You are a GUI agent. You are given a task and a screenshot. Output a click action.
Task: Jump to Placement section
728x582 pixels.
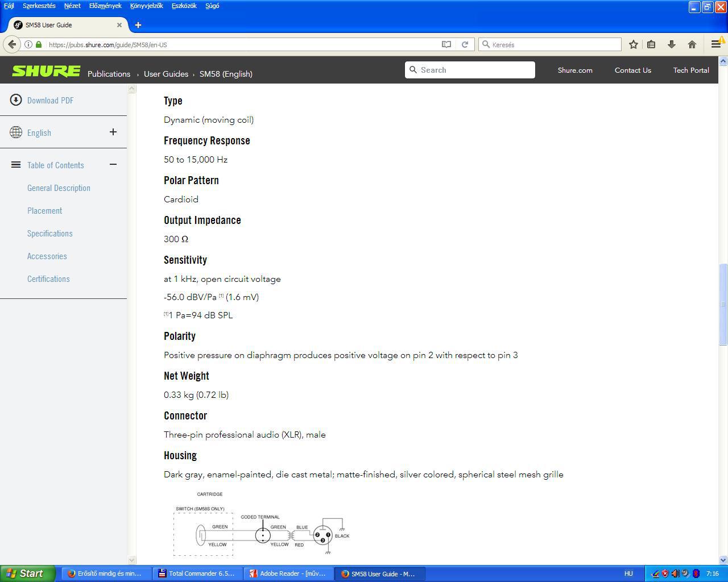point(45,211)
